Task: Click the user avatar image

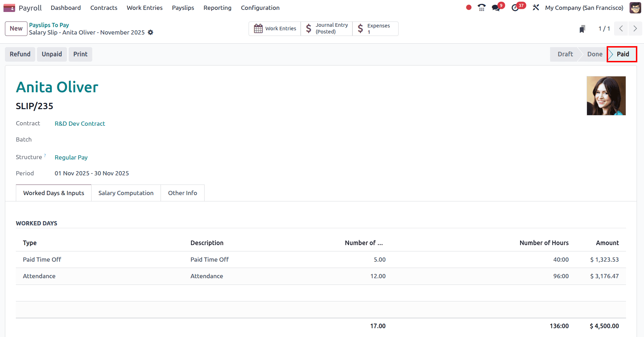Action: coord(635,7)
